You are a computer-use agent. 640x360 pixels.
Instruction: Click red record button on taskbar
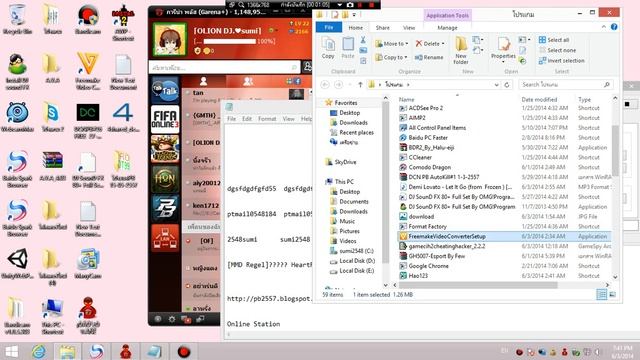(x=184, y=351)
